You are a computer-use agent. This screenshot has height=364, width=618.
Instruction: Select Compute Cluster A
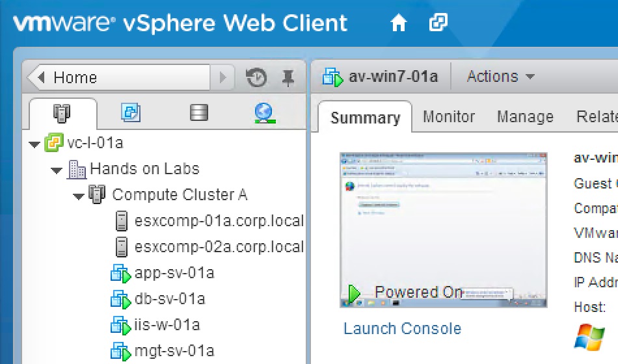click(180, 194)
